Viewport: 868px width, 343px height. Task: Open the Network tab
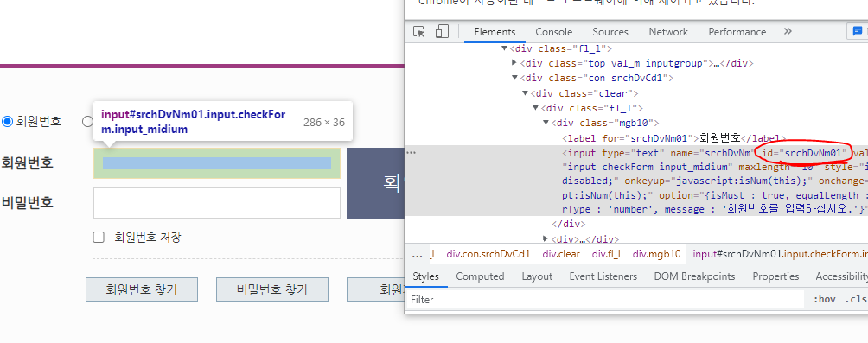(668, 32)
